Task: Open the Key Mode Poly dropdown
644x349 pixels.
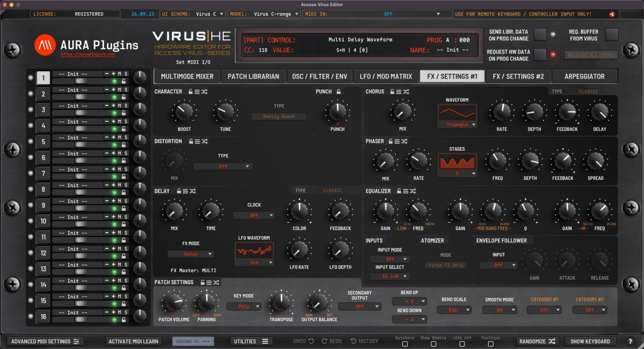Action: [x=244, y=306]
